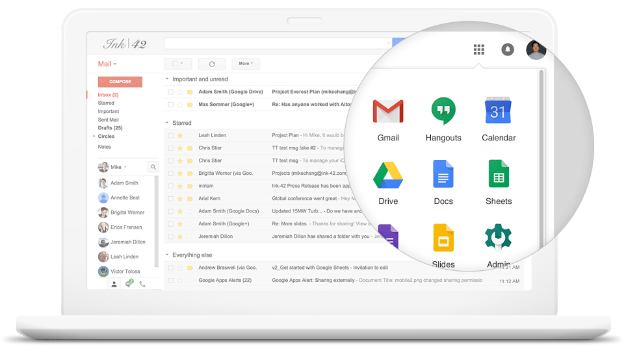Click the mail search field
Screen dimensions: 624x364
(278, 43)
